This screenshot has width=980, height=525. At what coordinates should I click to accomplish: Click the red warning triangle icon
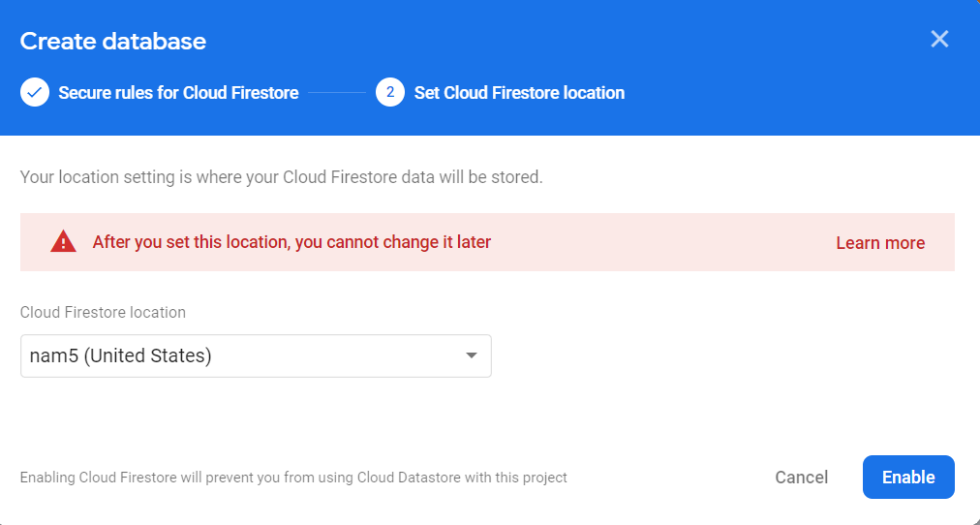click(63, 242)
